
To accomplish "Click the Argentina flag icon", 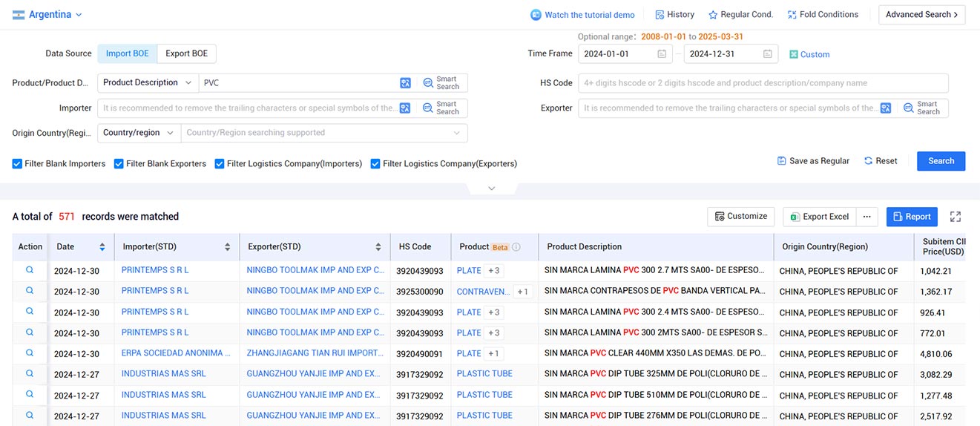I will point(18,15).
